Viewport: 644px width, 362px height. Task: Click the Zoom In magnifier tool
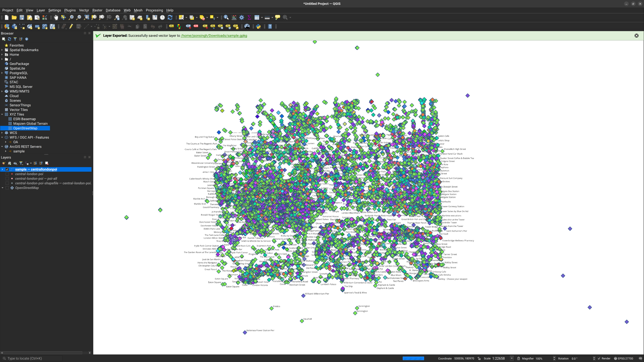click(x=71, y=17)
